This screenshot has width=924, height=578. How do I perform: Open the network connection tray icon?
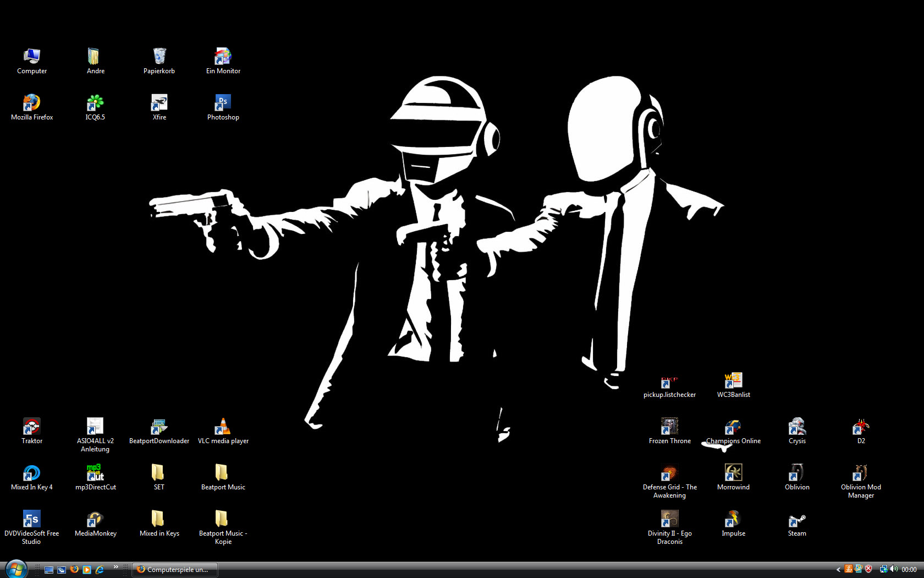click(x=883, y=569)
